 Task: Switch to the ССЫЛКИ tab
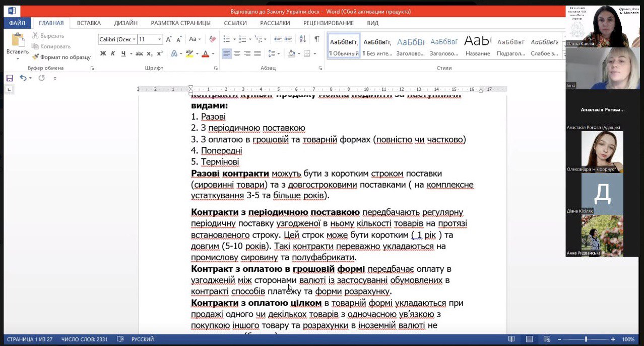click(235, 23)
